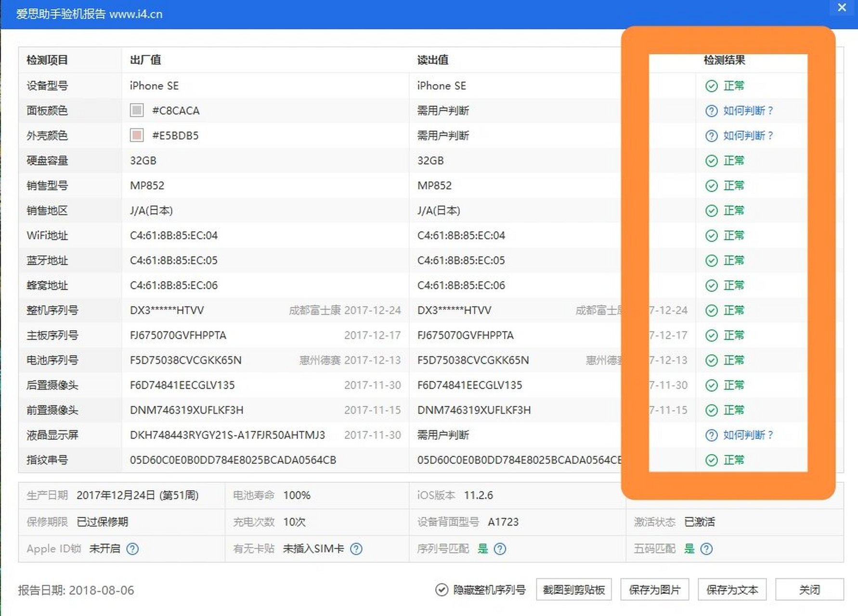858x616 pixels.
Task: Select factory Bluetooth address C4:61:8B:85:EC:05
Action: [x=174, y=261]
